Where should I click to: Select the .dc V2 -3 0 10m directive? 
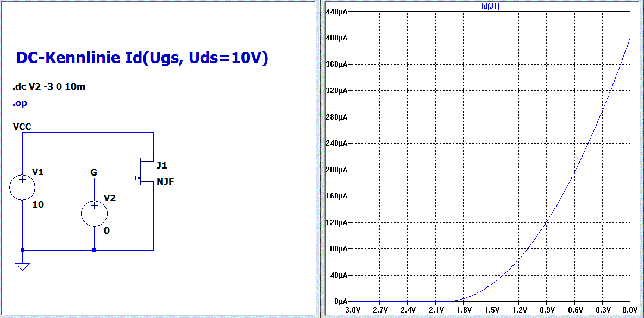(49, 87)
